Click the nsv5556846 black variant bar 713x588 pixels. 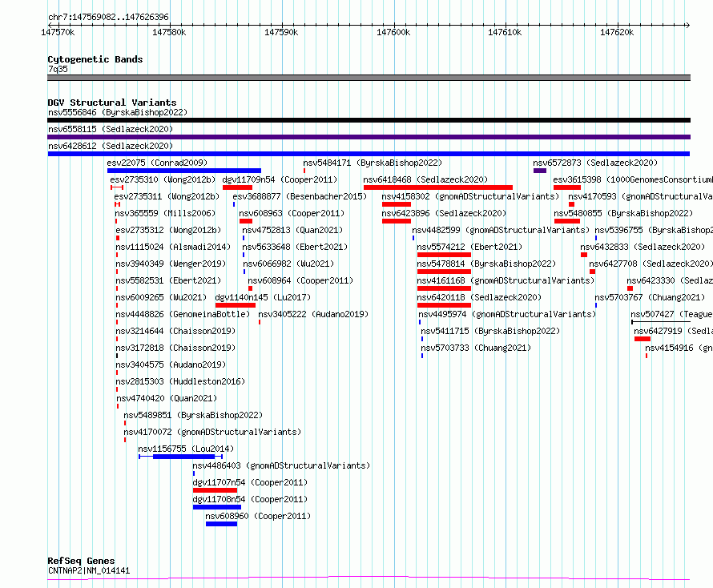(x=369, y=120)
